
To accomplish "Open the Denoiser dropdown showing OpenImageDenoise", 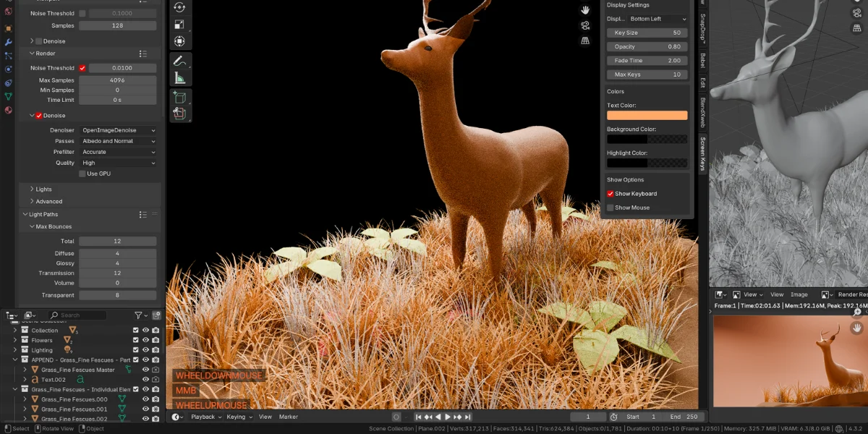I will pyautogui.click(x=118, y=129).
